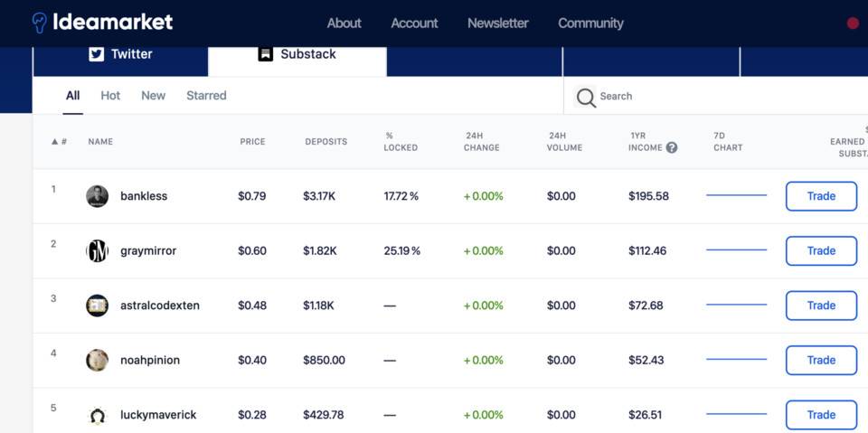Sort by rank number column arrow
The width and height of the screenshot is (868, 433).
click(55, 142)
